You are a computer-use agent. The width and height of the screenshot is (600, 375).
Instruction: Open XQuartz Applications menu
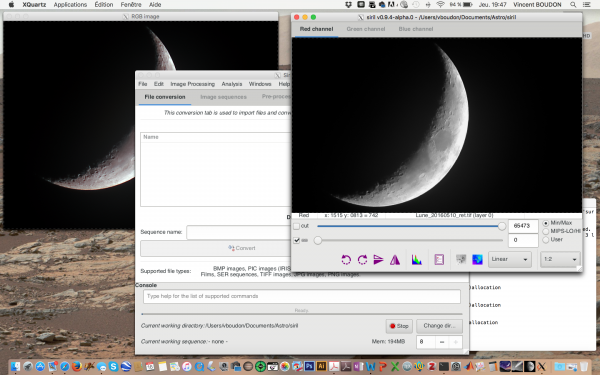pos(70,5)
